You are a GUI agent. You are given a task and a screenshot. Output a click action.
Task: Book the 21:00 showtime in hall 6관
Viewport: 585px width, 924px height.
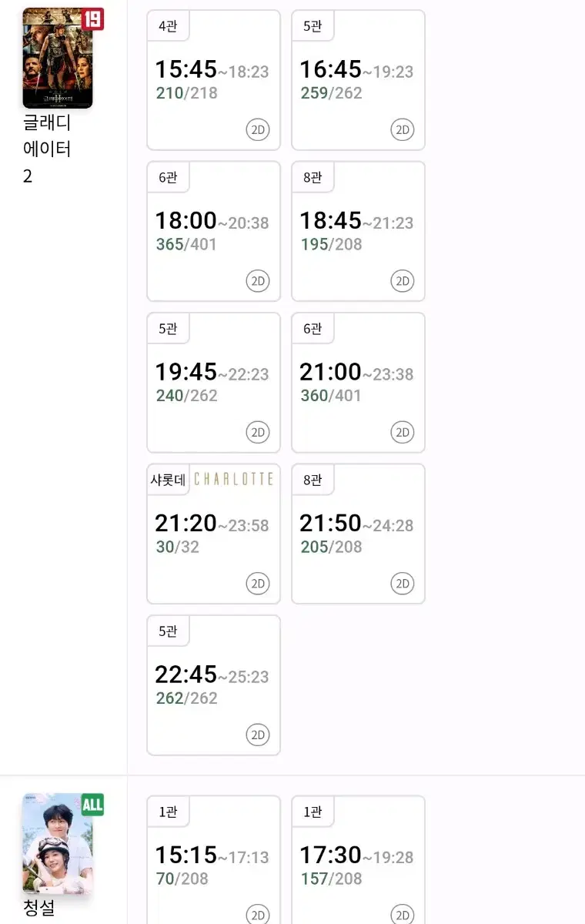coord(358,383)
